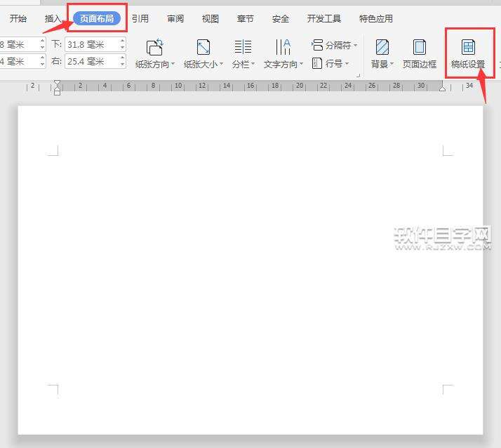The height and width of the screenshot is (448, 501).
Task: Open 稿纸设置 manuscript paper settings
Action: click(468, 54)
